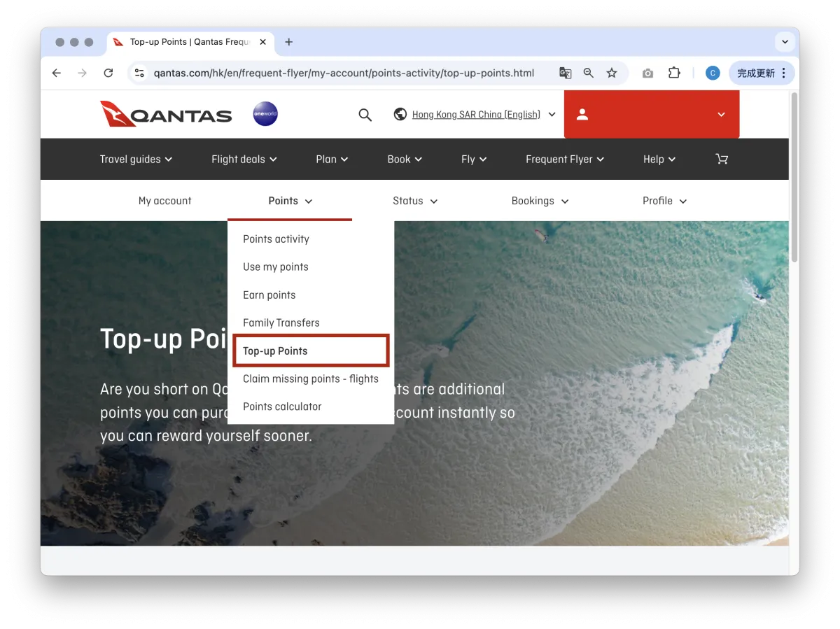
Task: Click the zoom-out icon in address bar
Action: 589,73
